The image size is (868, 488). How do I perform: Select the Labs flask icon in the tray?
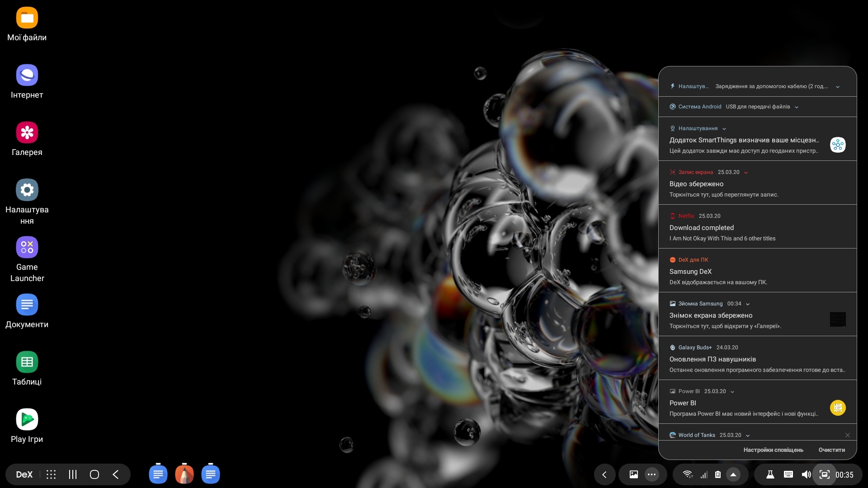[771, 474]
